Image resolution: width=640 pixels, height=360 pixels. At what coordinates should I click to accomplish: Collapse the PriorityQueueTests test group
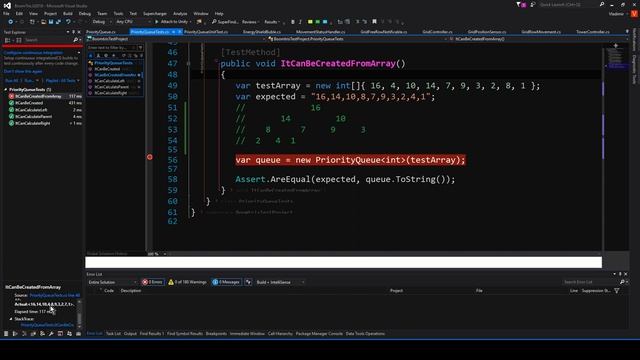[x=6, y=89]
